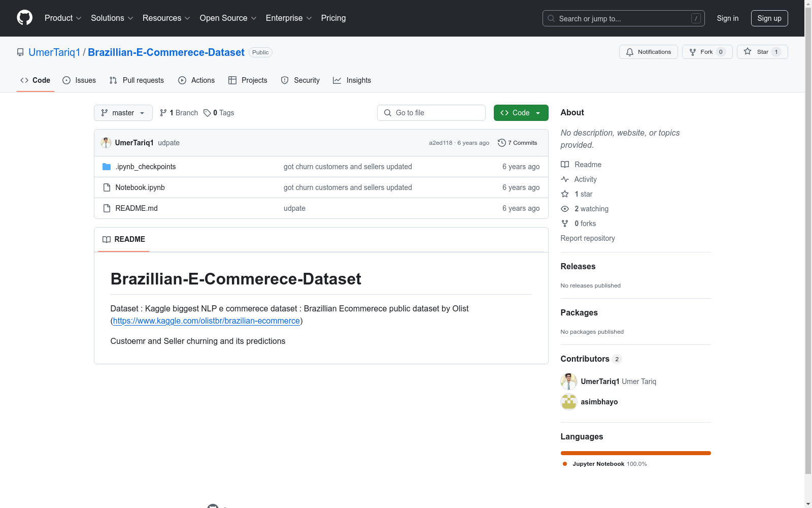Click the README.md file icon
The height and width of the screenshot is (508, 812).
tap(107, 208)
